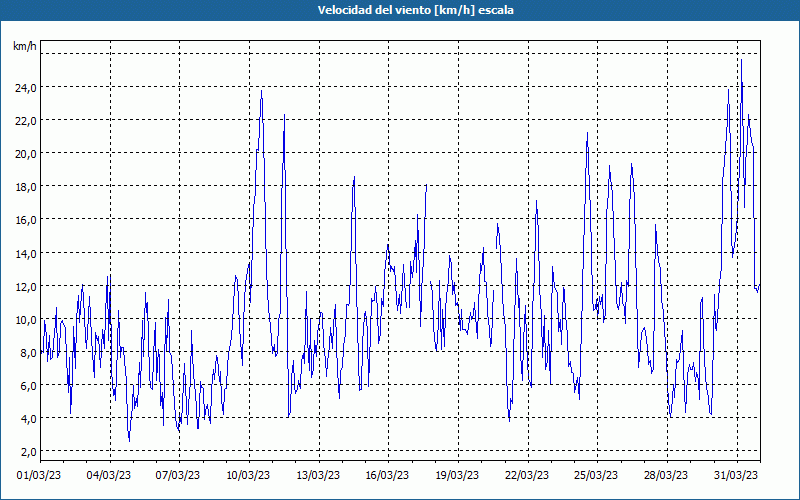Click the 20,0 y-axis label
The width and height of the screenshot is (800, 500).
point(26,154)
